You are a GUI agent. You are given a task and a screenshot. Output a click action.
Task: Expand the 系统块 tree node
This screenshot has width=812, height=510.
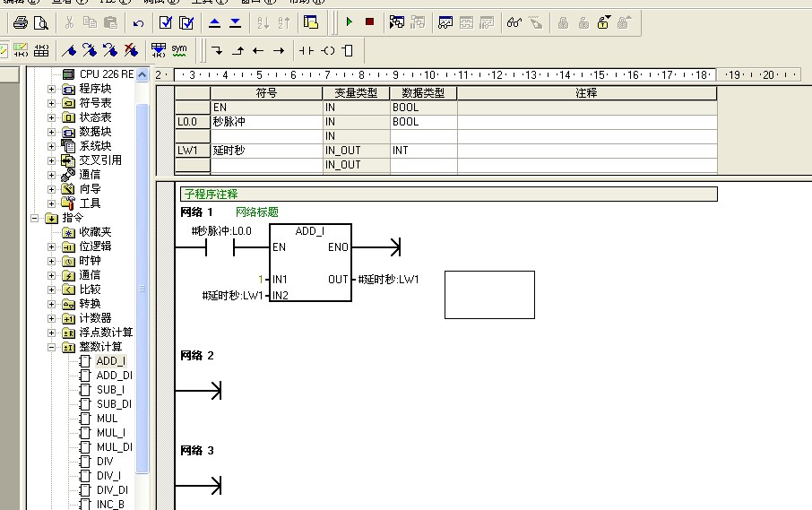tap(51, 146)
